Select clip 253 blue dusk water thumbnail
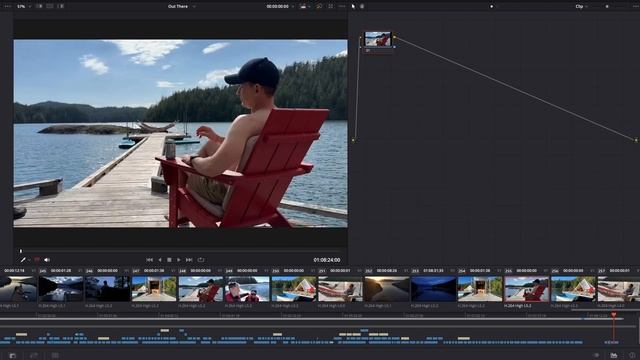 [x=433, y=289]
